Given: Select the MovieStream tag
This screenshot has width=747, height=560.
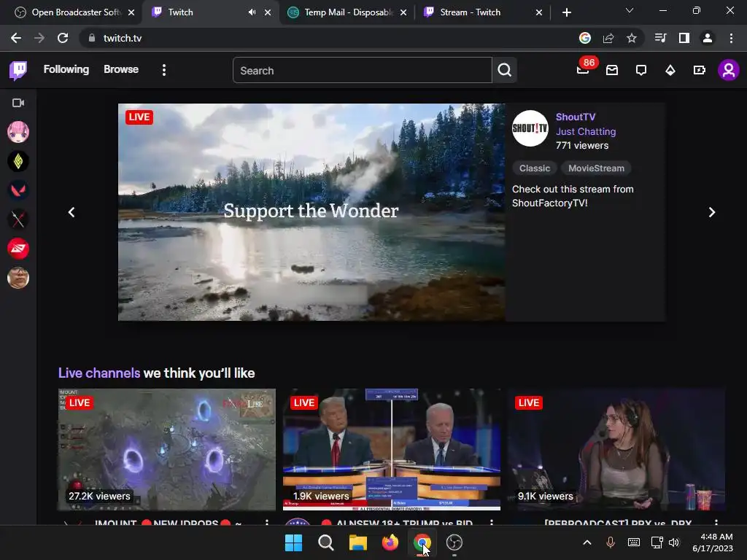Looking at the screenshot, I should pyautogui.click(x=596, y=168).
